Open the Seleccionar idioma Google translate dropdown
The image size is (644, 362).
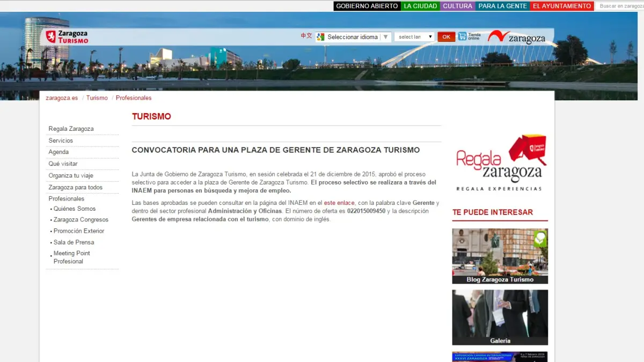pyautogui.click(x=353, y=37)
